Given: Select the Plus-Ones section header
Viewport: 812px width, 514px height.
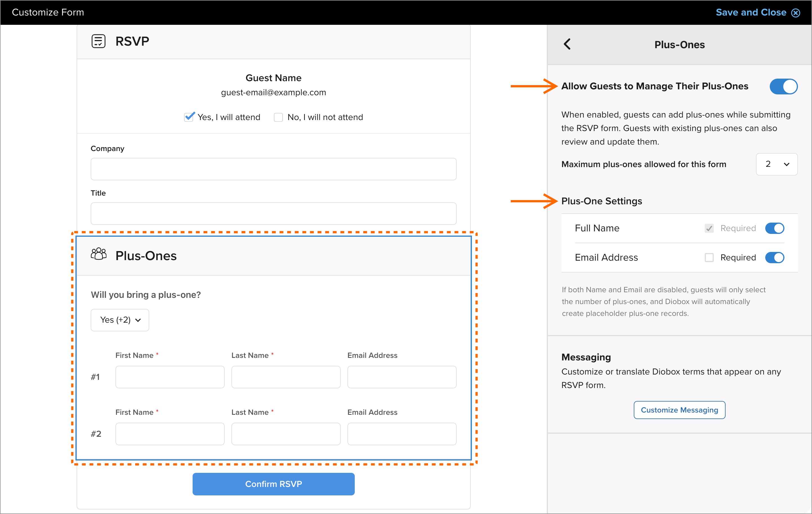Looking at the screenshot, I should point(273,256).
